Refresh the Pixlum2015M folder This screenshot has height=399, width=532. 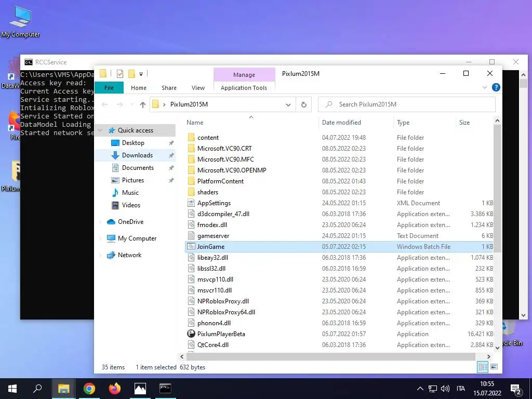pyautogui.click(x=303, y=104)
